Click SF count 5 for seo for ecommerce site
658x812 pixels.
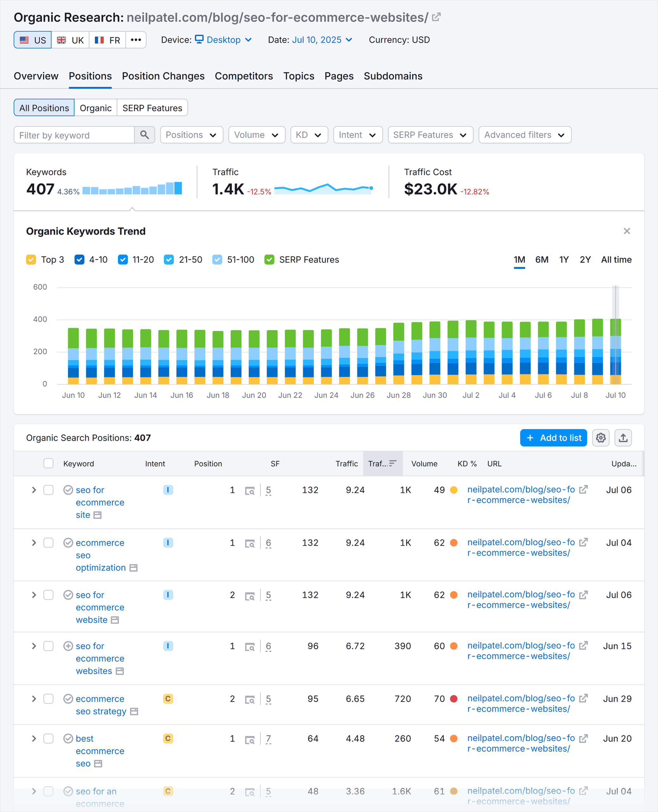pyautogui.click(x=268, y=490)
